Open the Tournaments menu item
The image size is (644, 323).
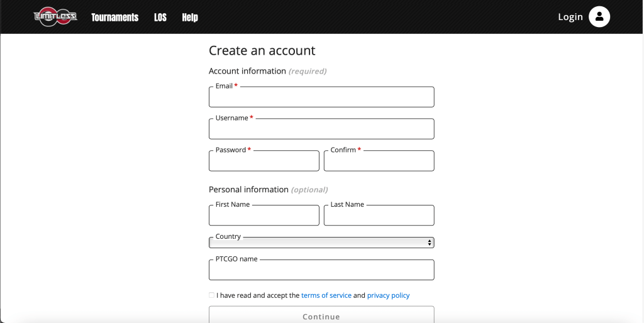114,18
